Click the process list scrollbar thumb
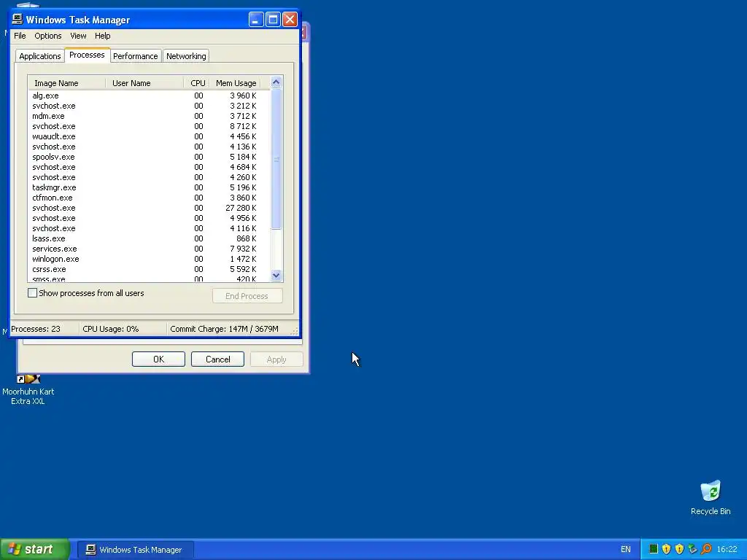Screen dimensions: 747x560 coord(276,159)
